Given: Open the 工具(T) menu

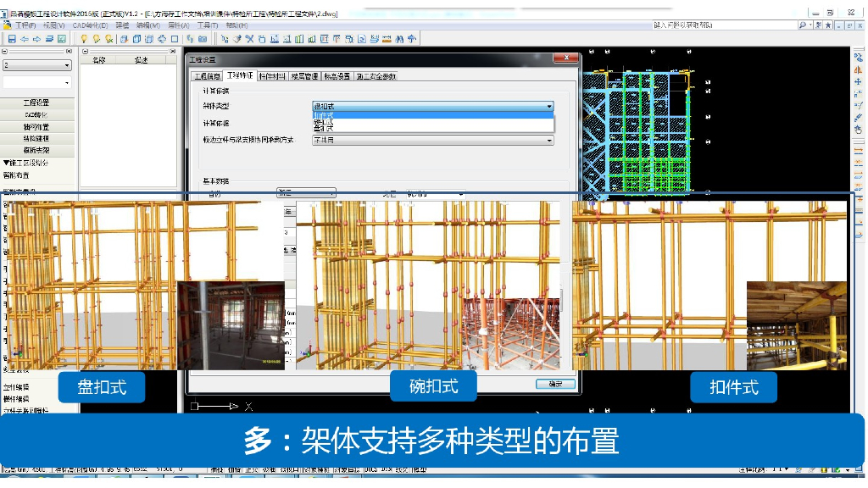Looking at the screenshot, I should (208, 25).
